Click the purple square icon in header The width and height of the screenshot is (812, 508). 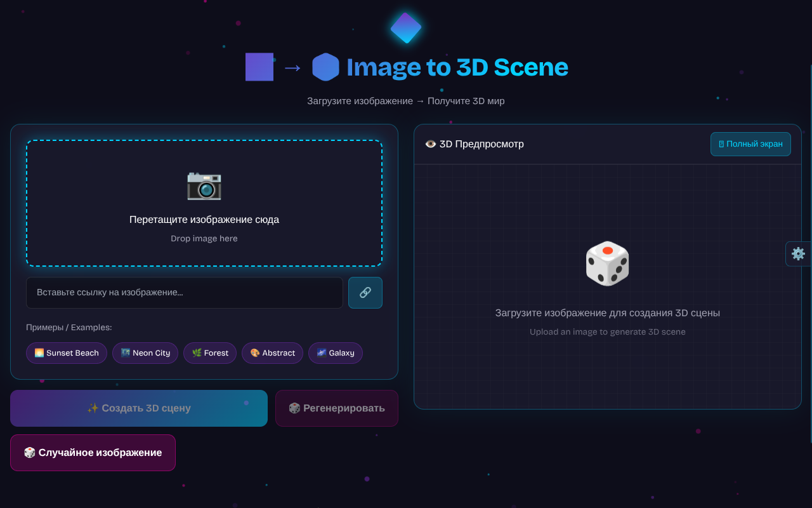click(x=259, y=67)
